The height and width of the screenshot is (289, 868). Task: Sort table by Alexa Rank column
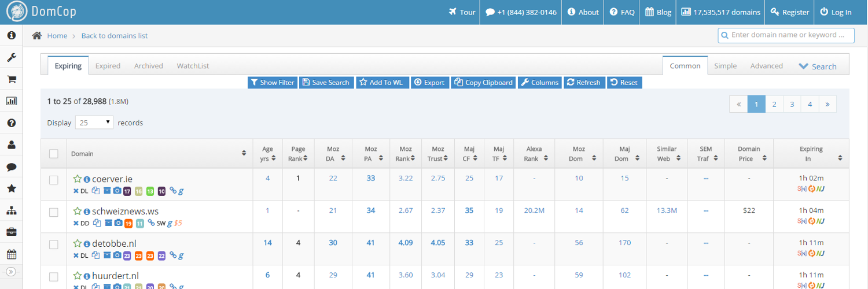(534, 154)
